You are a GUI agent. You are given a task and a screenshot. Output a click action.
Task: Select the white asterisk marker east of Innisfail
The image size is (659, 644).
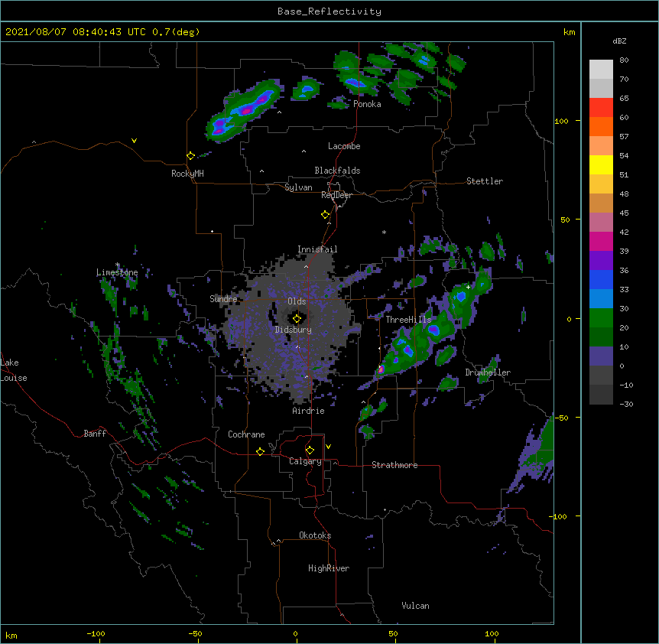(384, 233)
